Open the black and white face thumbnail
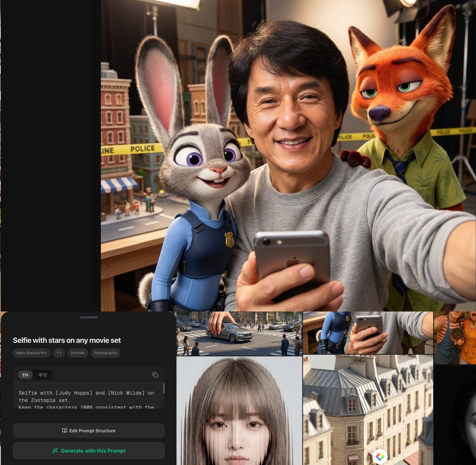 pyautogui.click(x=455, y=415)
